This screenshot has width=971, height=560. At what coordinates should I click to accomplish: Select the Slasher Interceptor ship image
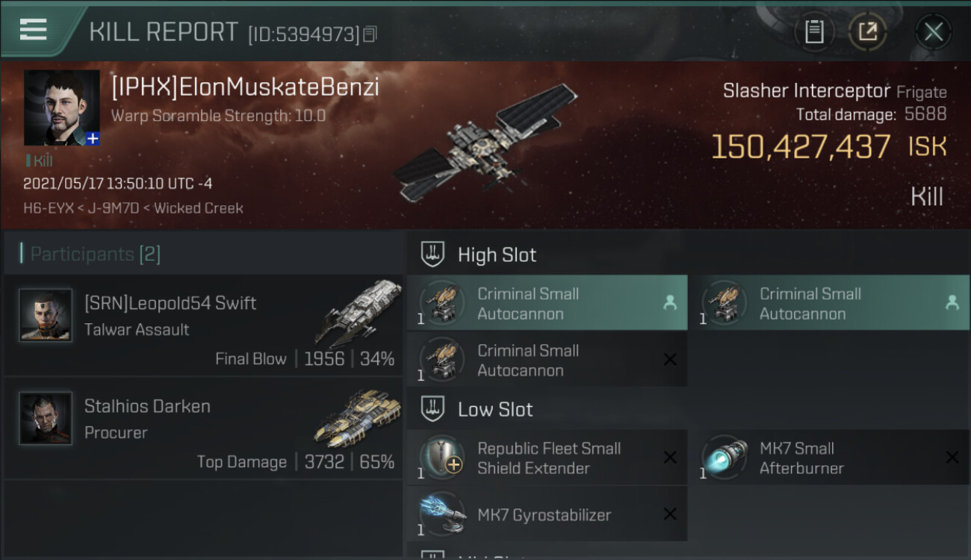point(485,143)
